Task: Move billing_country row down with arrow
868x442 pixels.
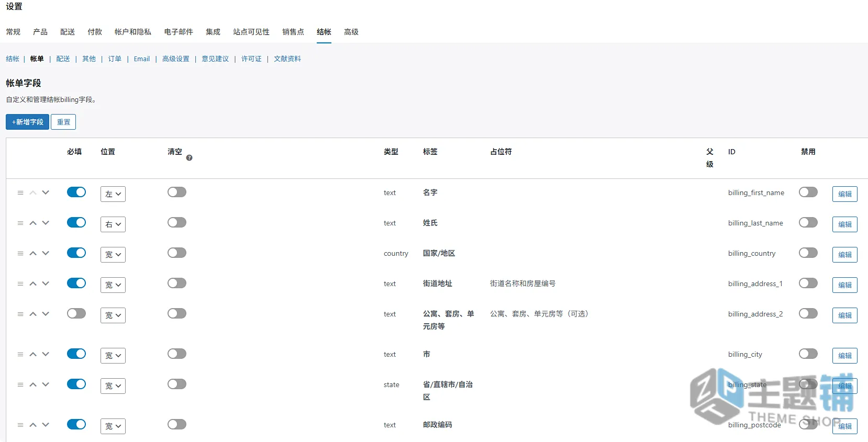Action: tap(46, 253)
